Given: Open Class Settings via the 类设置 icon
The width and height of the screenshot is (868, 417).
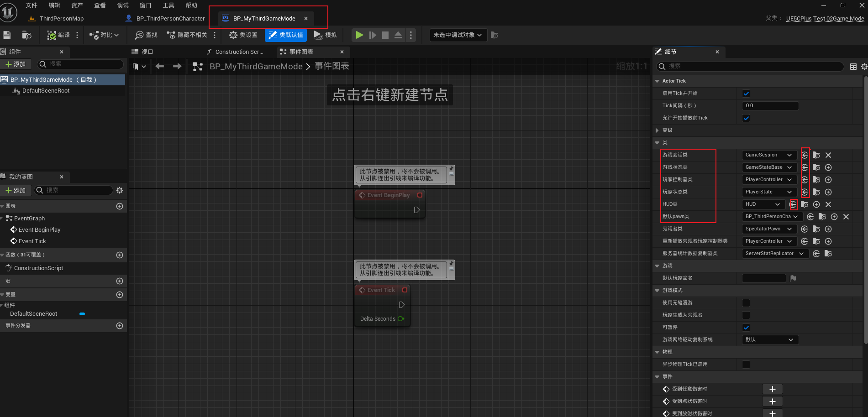Looking at the screenshot, I should pos(242,35).
